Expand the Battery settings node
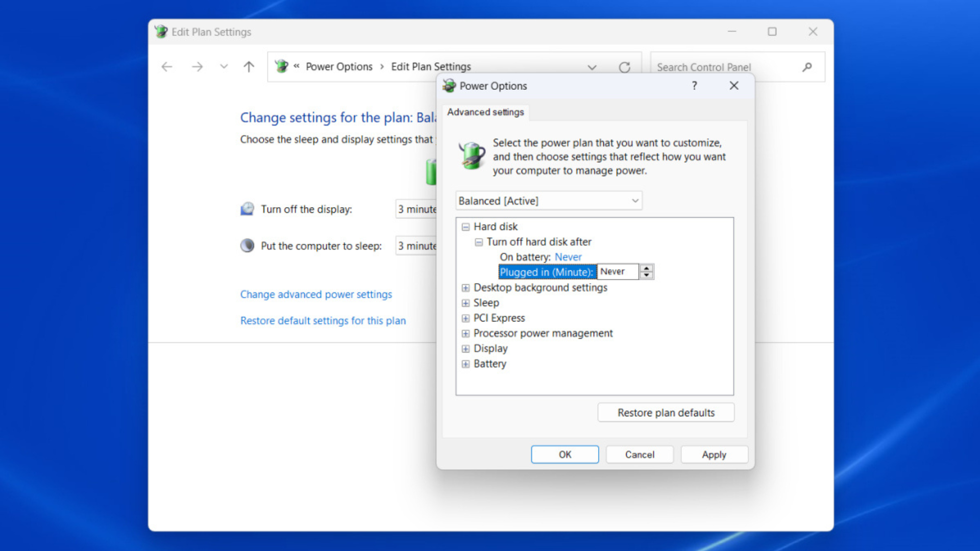The width and height of the screenshot is (980, 551). [465, 364]
